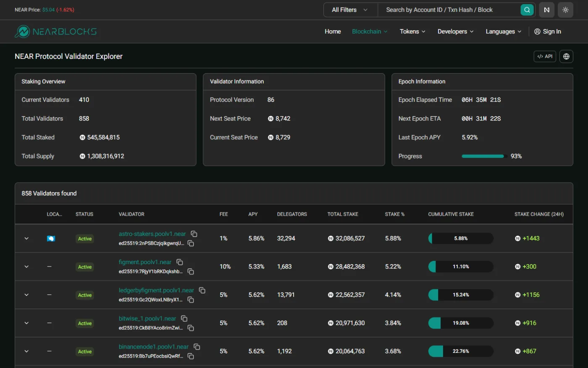
Task: Click the globe icon beside API
Action: click(566, 56)
